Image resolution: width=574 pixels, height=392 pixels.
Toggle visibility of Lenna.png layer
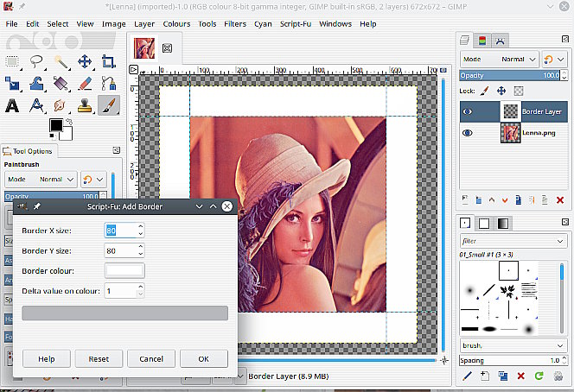467,133
